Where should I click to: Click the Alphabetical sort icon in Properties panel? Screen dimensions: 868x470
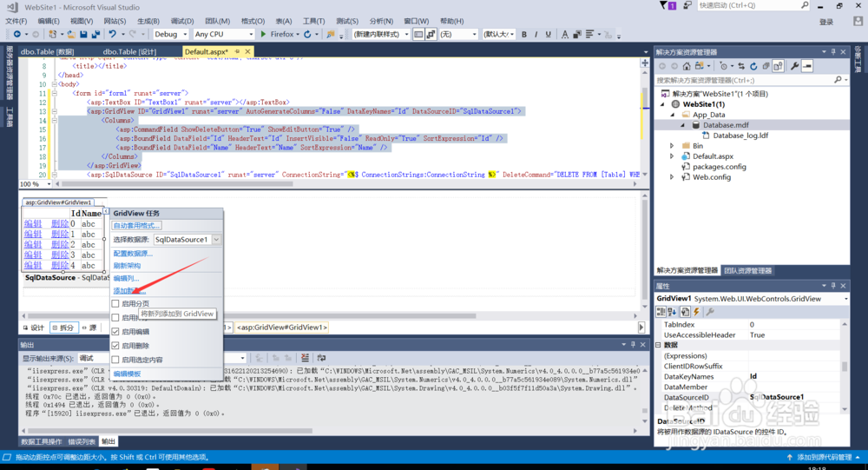672,312
